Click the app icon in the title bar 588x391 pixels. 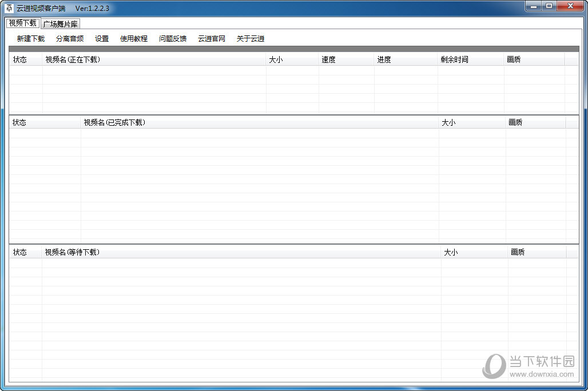[x=9, y=8]
